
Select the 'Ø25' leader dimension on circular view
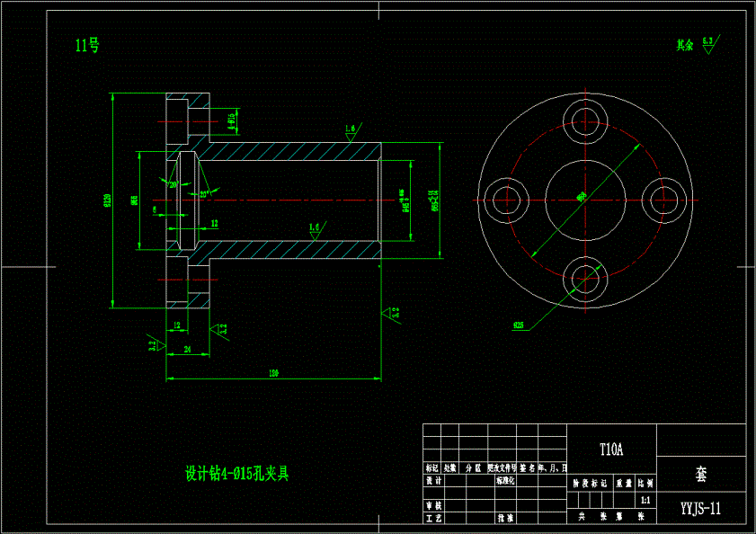click(x=519, y=325)
